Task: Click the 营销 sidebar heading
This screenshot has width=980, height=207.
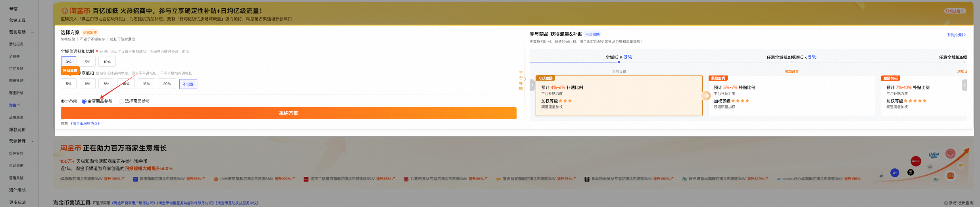Action: [x=14, y=9]
